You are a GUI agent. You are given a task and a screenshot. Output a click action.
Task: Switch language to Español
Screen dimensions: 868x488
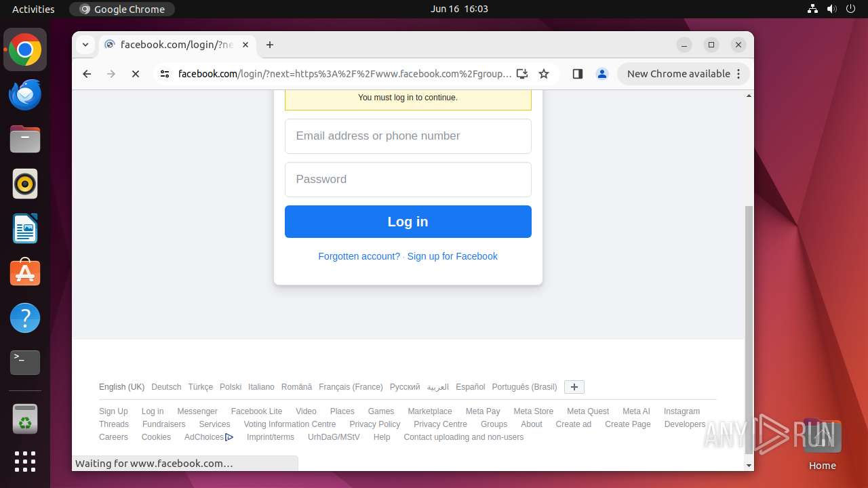pos(471,387)
